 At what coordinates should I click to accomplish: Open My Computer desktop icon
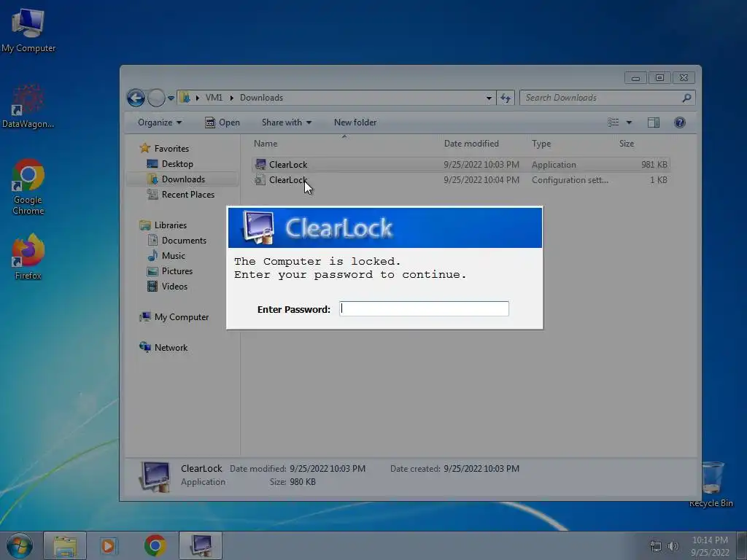click(x=28, y=31)
